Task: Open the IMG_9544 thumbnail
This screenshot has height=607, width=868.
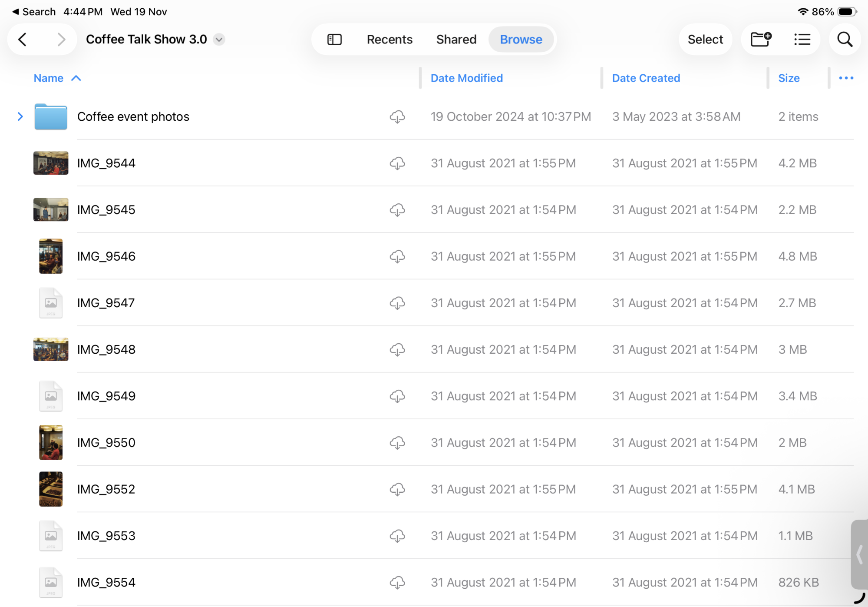Action: pyautogui.click(x=51, y=163)
